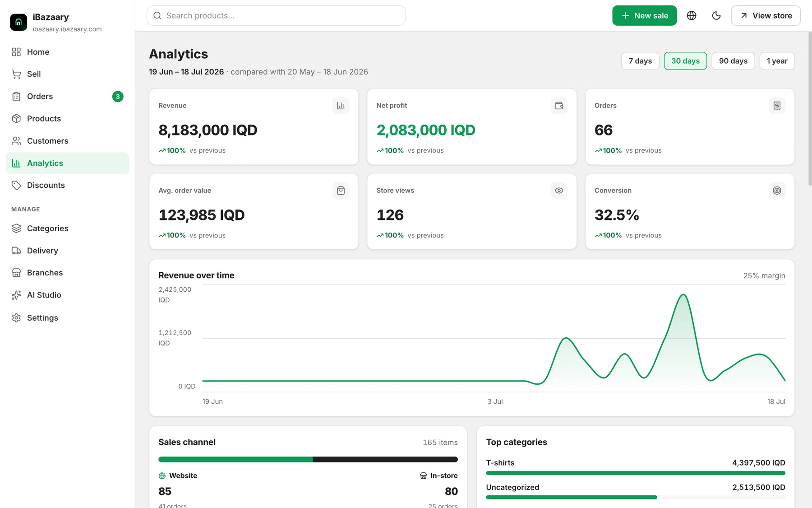Screen dimensions: 812x508
Task: Click the 66 orders value
Action: pyautogui.click(x=604, y=130)
